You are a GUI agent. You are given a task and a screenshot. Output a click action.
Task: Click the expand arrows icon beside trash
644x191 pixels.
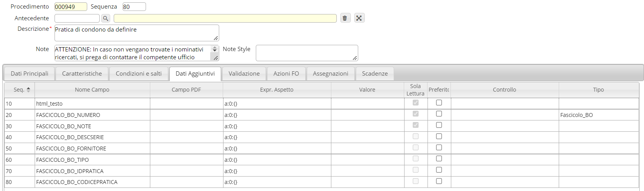coord(359,18)
